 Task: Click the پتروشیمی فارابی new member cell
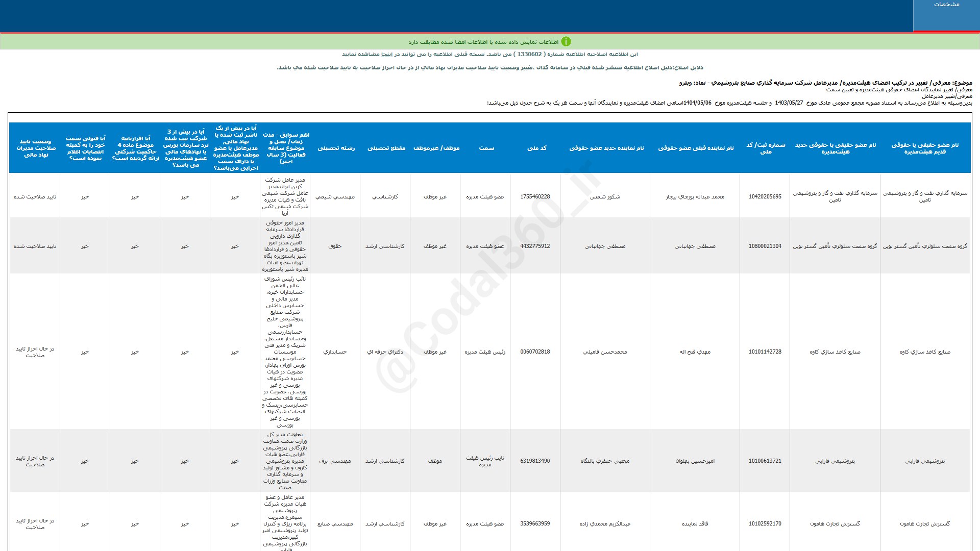click(x=835, y=461)
